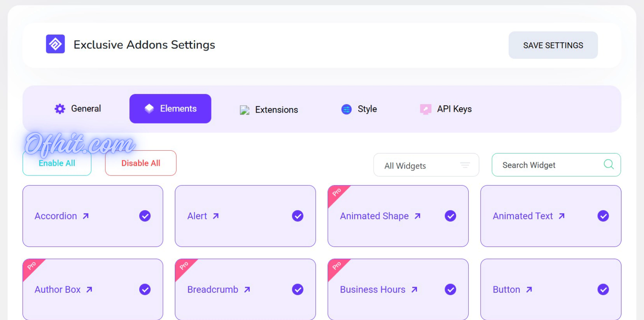Open Accordion widget link arrow icon
The height and width of the screenshot is (320, 644).
click(x=86, y=216)
